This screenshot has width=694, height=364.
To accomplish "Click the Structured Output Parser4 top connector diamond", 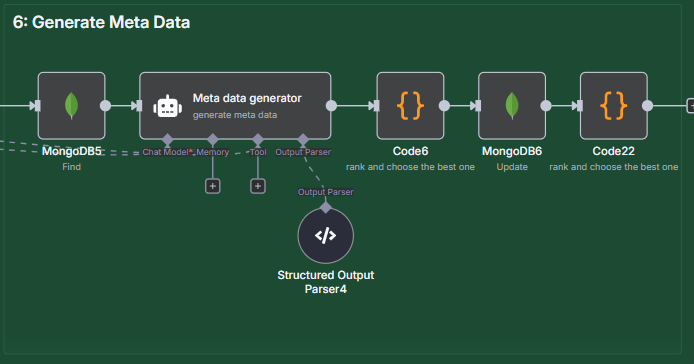I will click(x=326, y=207).
